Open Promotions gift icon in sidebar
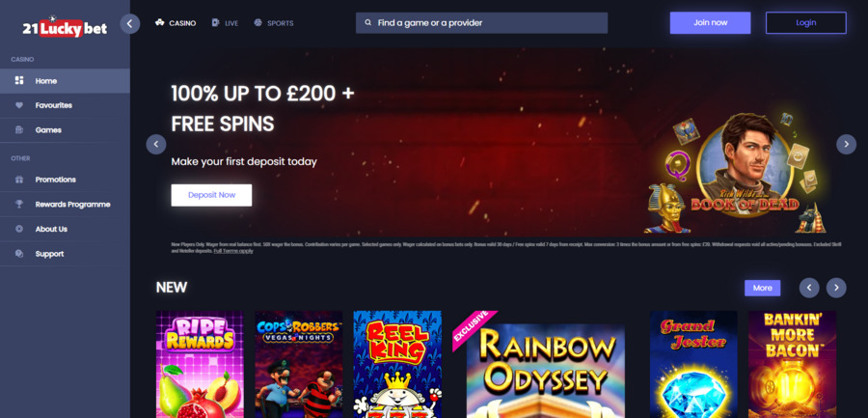 19,180
